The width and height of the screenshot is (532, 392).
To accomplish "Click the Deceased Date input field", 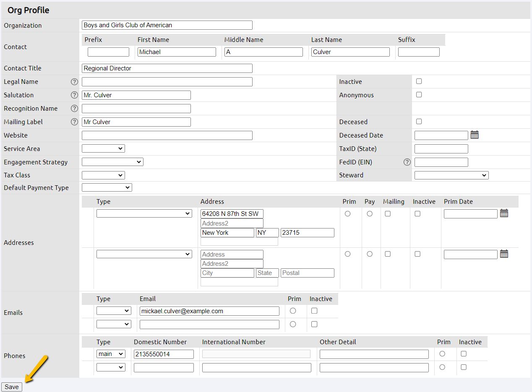I will click(441, 135).
